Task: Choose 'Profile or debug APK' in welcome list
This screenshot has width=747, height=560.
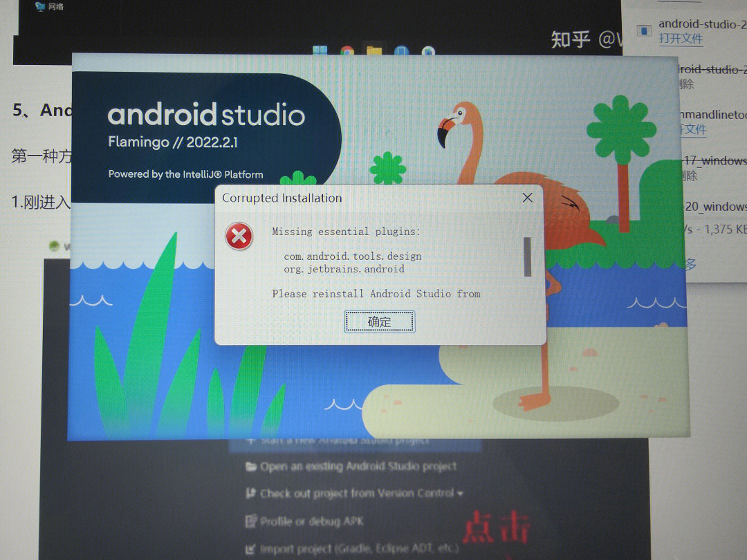Action: [311, 521]
